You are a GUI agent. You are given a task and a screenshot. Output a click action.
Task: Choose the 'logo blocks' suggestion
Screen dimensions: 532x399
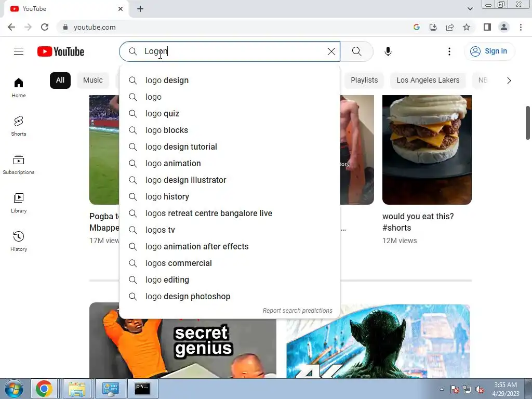coord(230,130)
